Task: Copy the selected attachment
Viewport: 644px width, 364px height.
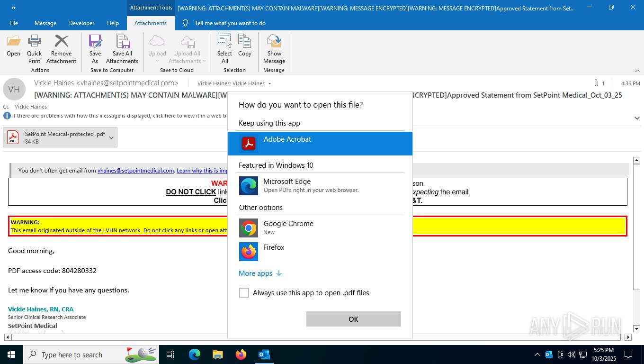Action: click(x=245, y=46)
